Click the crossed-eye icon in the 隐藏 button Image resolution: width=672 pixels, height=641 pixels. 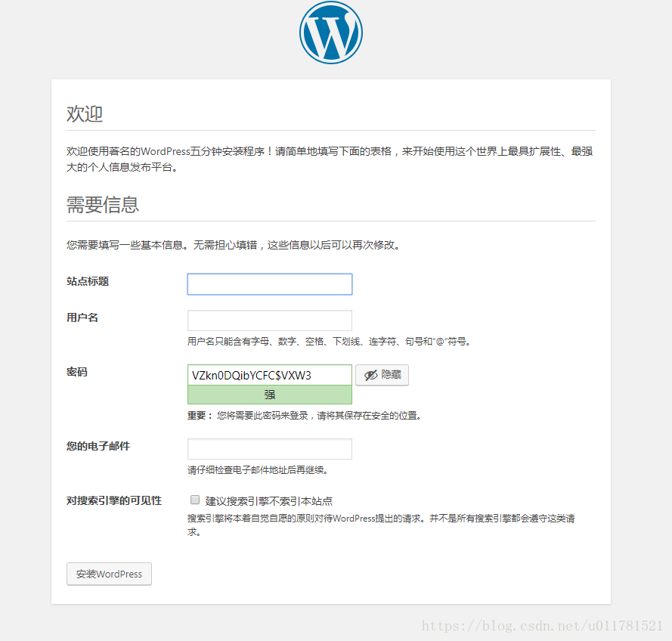tap(370, 376)
